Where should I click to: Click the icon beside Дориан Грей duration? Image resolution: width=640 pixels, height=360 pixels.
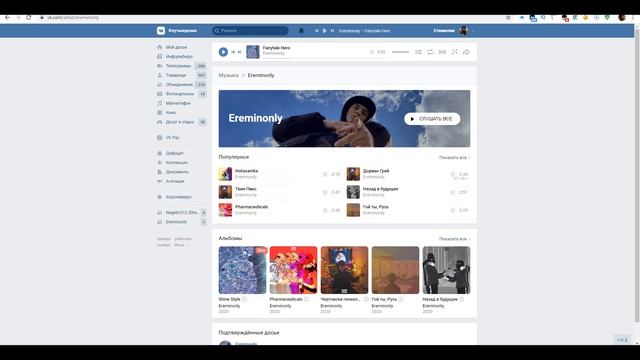pyautogui.click(x=453, y=174)
